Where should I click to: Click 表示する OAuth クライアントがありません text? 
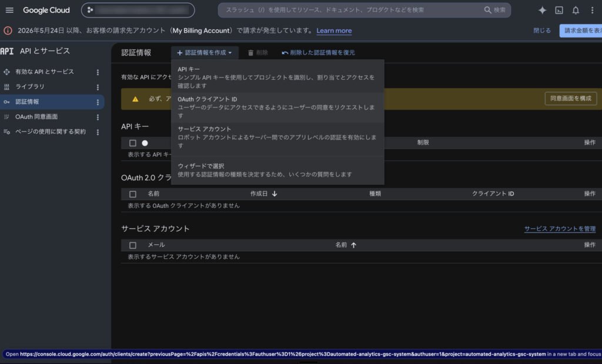click(183, 205)
